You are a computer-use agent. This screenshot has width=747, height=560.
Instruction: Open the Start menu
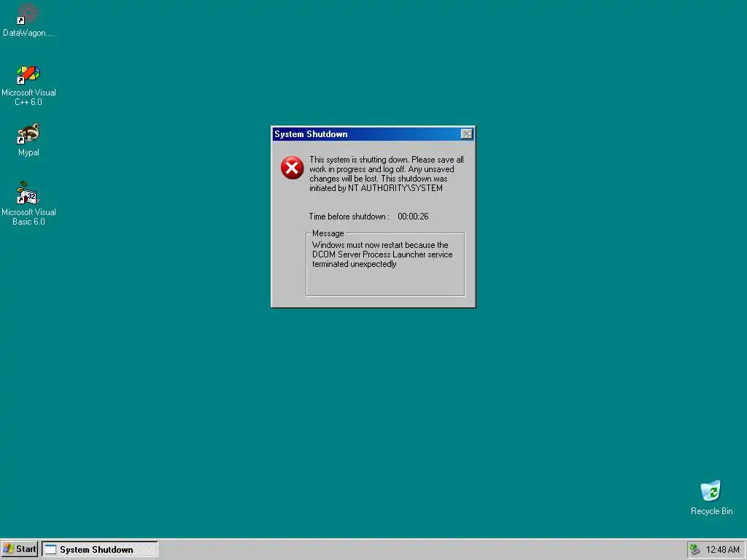tap(20, 549)
